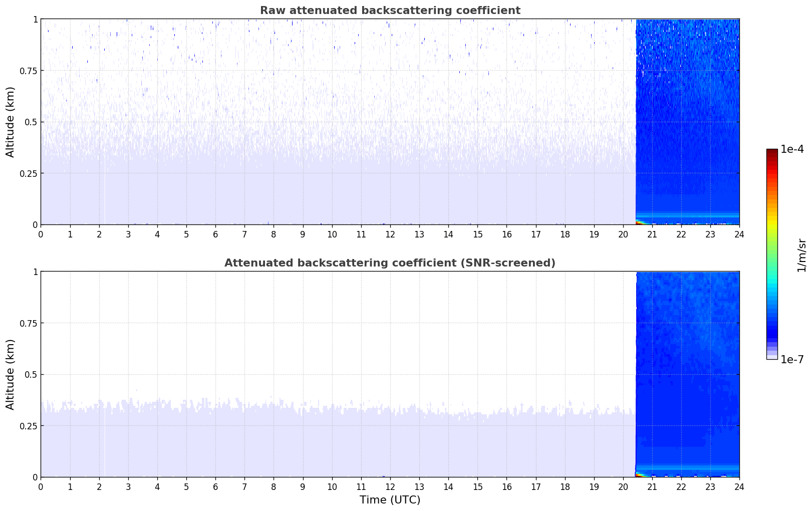Click hour 24 tick on top plot axis
Screen dimensions: 812x511
[739, 234]
